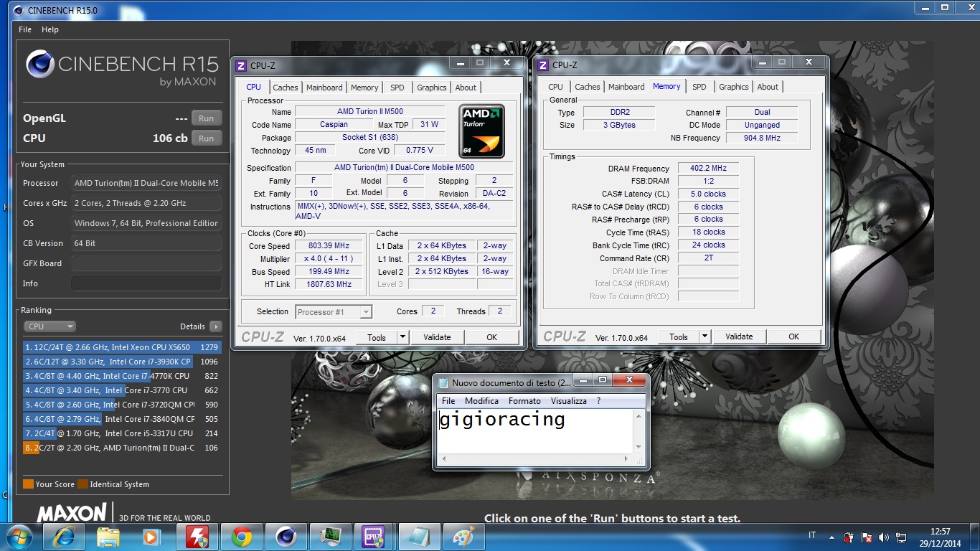Open ranking Details arrow button
This screenshot has height=551, width=980.
pyautogui.click(x=215, y=326)
